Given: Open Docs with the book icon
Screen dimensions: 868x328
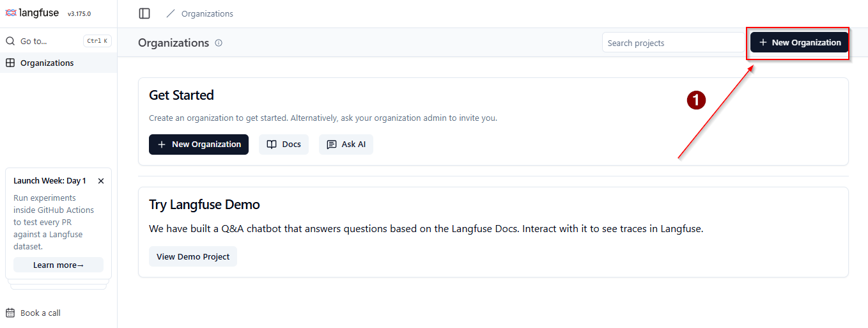Looking at the screenshot, I should (x=284, y=144).
